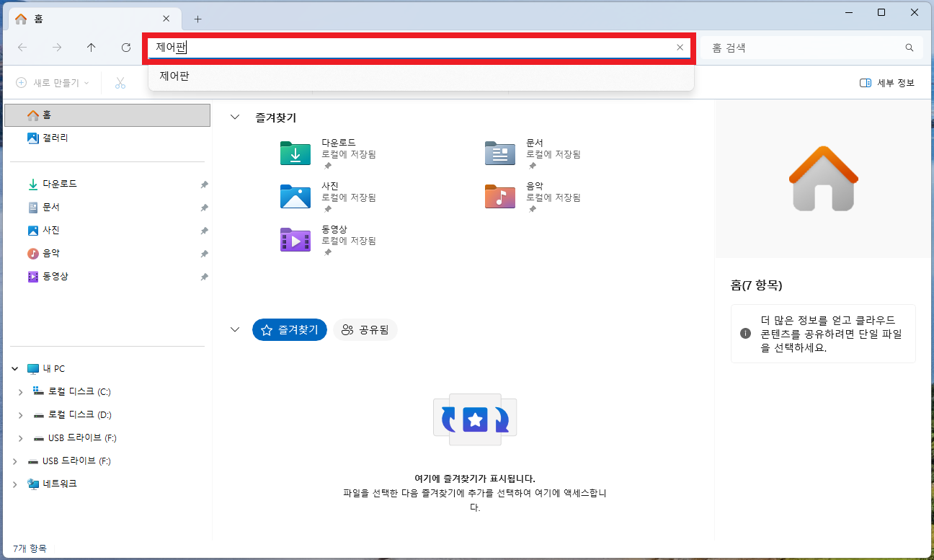The image size is (934, 560).
Task: Select the 홈 tab
Action: coord(94,19)
